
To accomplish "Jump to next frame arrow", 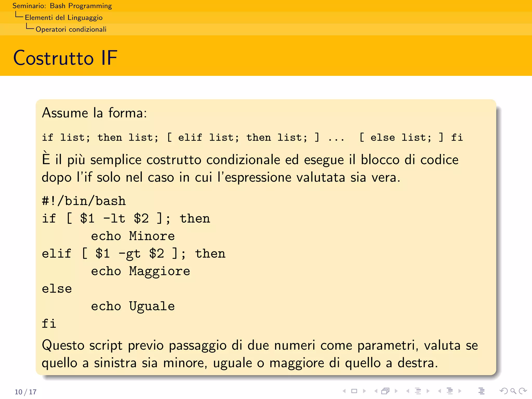I will (396, 391).
